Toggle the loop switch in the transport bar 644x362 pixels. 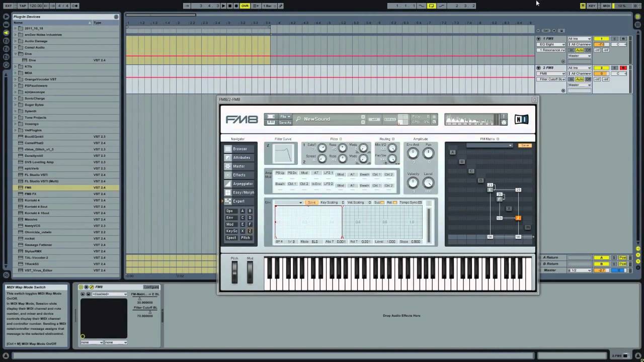pos(431,6)
